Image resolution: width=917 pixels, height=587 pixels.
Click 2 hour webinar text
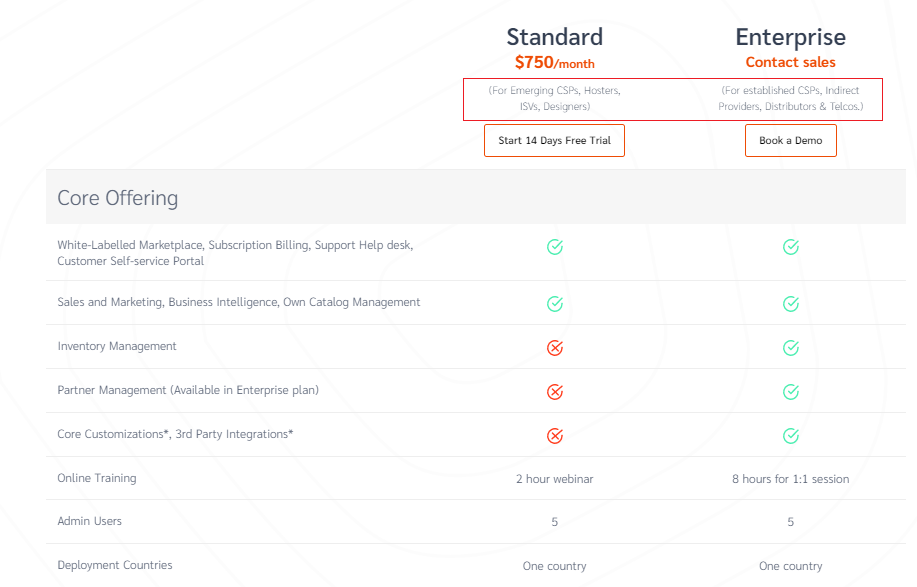point(554,479)
